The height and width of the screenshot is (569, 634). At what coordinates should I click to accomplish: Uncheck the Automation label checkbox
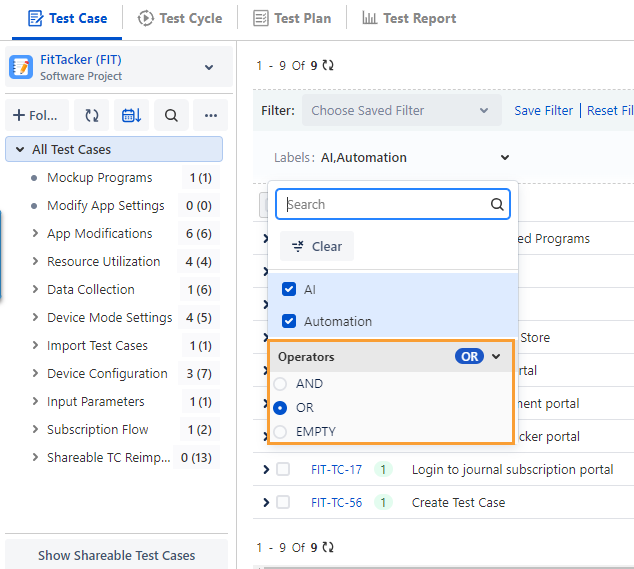[x=289, y=322]
